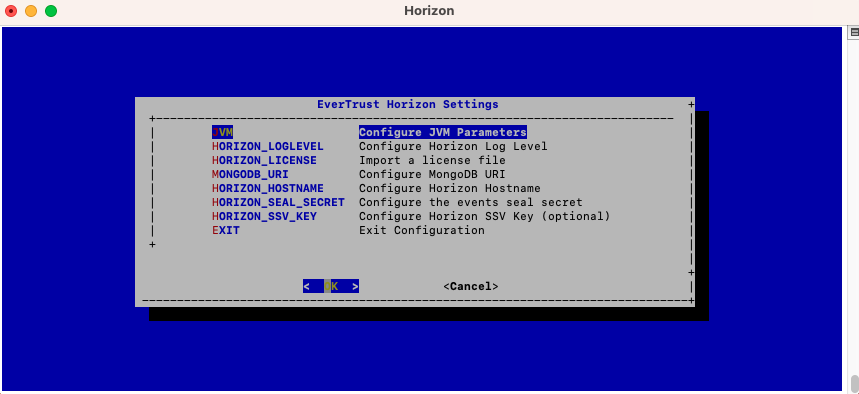The image size is (859, 394).
Task: Click the split-pane icon at top right
Action: click(854, 32)
